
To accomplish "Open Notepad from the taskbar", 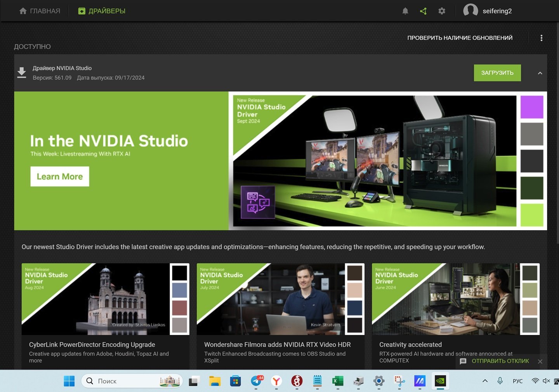I will pyautogui.click(x=318, y=381).
